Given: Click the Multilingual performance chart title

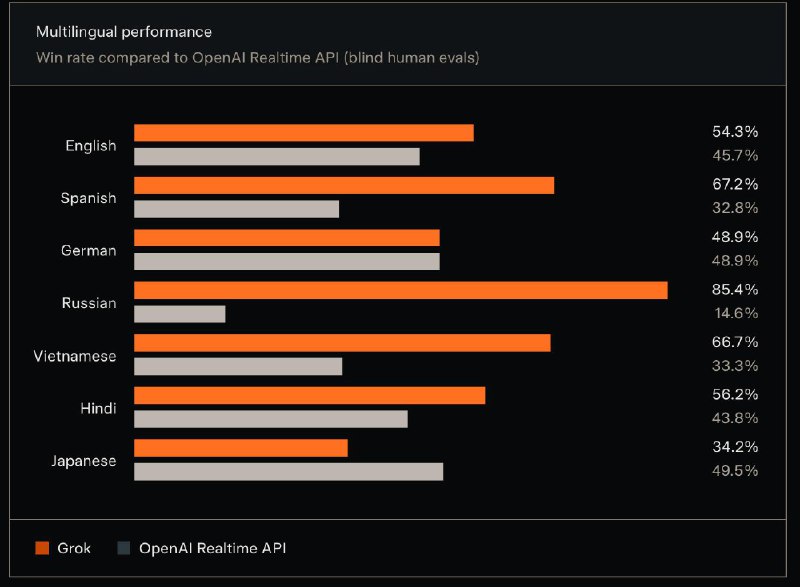Looking at the screenshot, I should tap(124, 33).
